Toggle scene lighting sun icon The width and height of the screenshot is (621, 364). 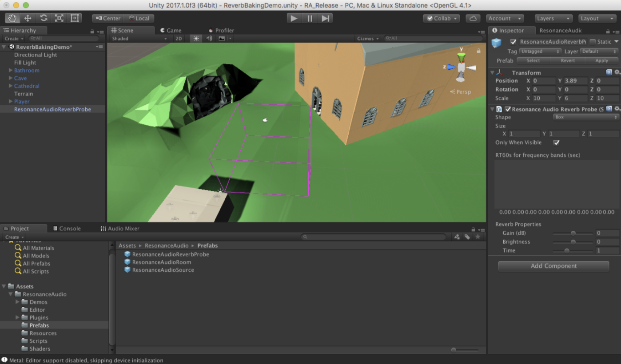(196, 39)
